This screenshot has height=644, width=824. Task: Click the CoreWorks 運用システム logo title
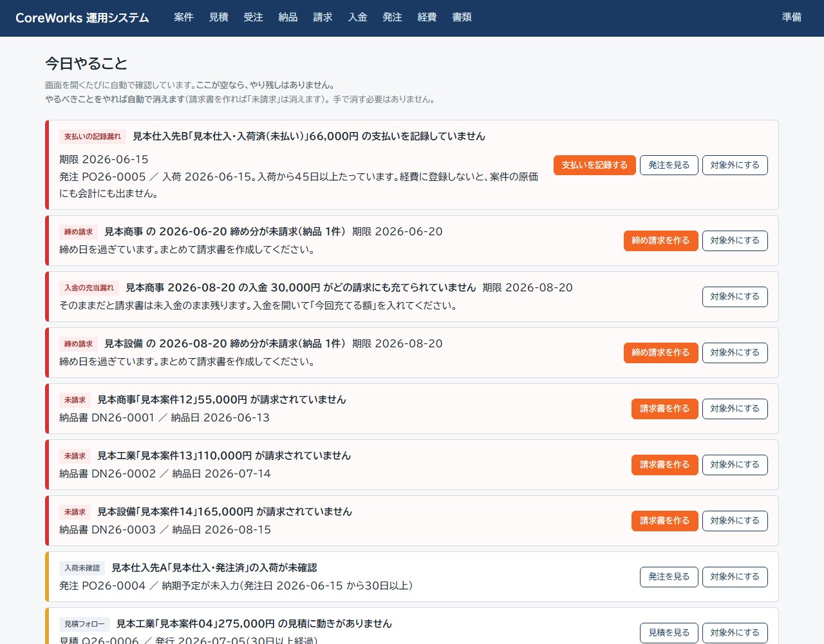coord(82,18)
